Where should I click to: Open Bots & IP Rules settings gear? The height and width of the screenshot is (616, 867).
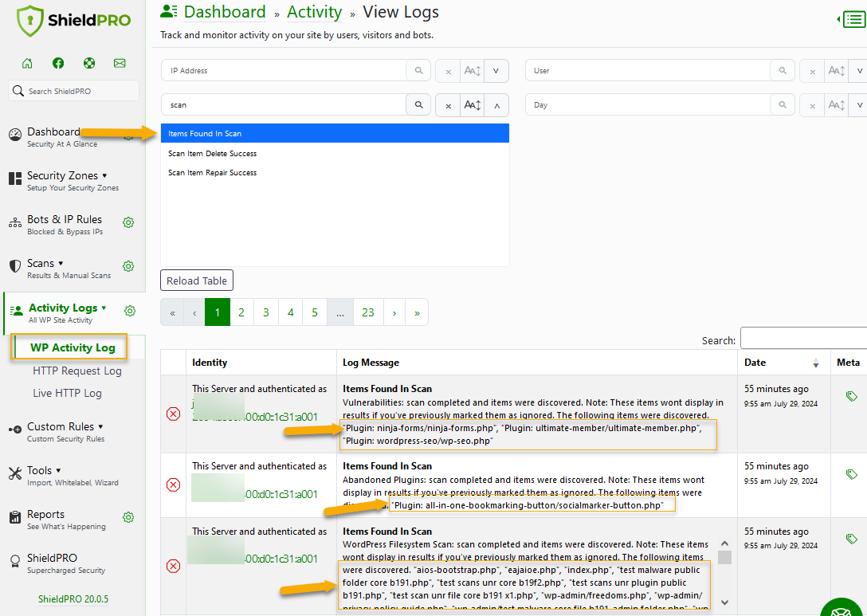point(128,222)
